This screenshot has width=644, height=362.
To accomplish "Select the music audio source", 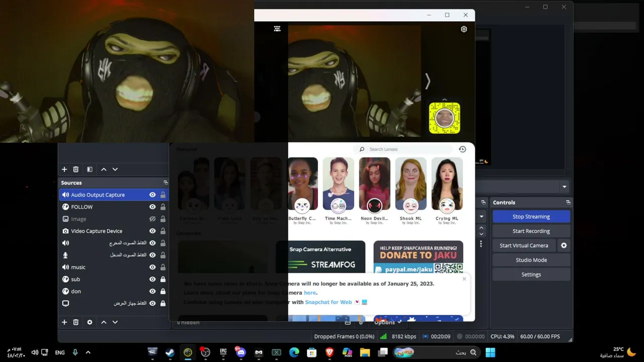I will [x=114, y=267].
